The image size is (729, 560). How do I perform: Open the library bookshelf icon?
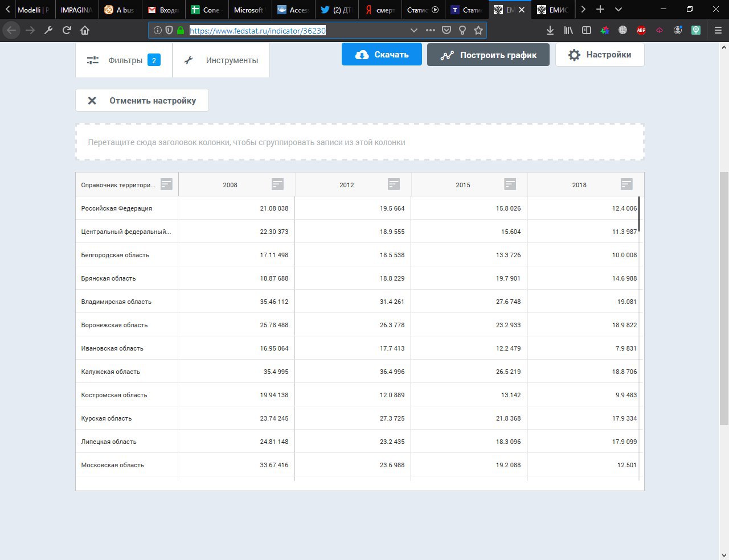568,30
